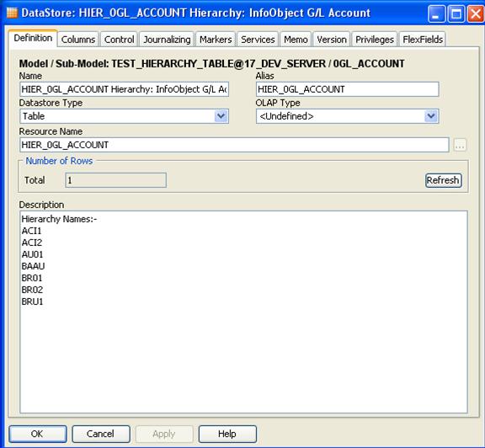This screenshot has width=485, height=448.
Task: Click inside the Description text area
Action: tap(243, 312)
